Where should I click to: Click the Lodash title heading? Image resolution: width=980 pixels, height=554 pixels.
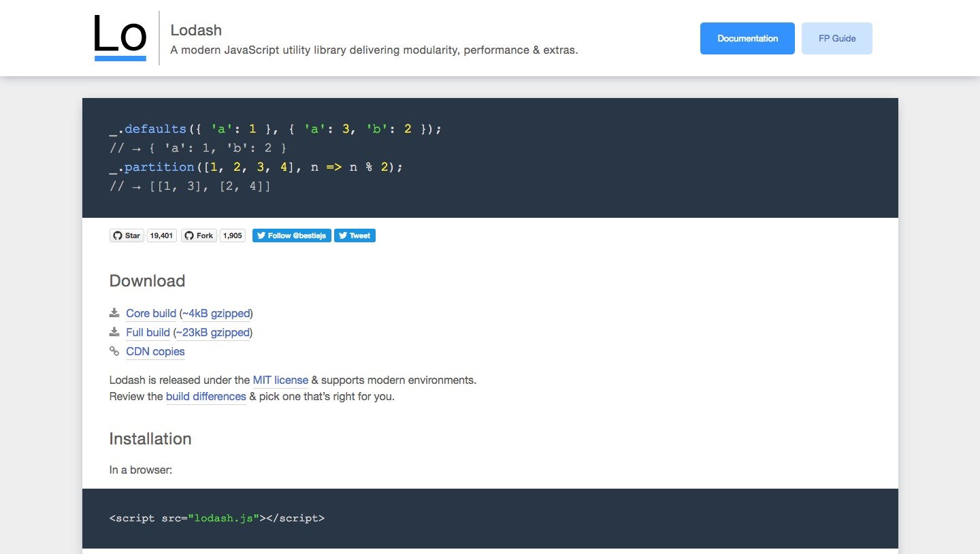coord(196,30)
